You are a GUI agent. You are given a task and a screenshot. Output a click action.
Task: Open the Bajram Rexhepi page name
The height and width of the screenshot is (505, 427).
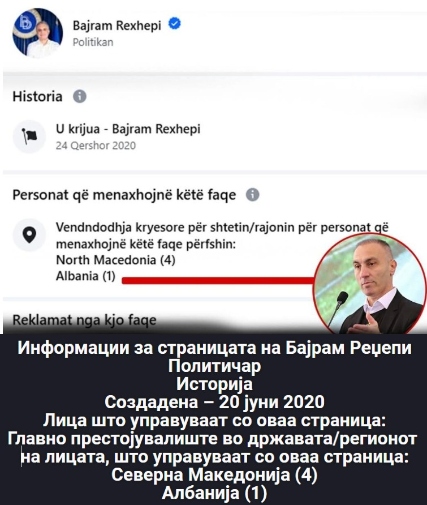click(x=117, y=25)
